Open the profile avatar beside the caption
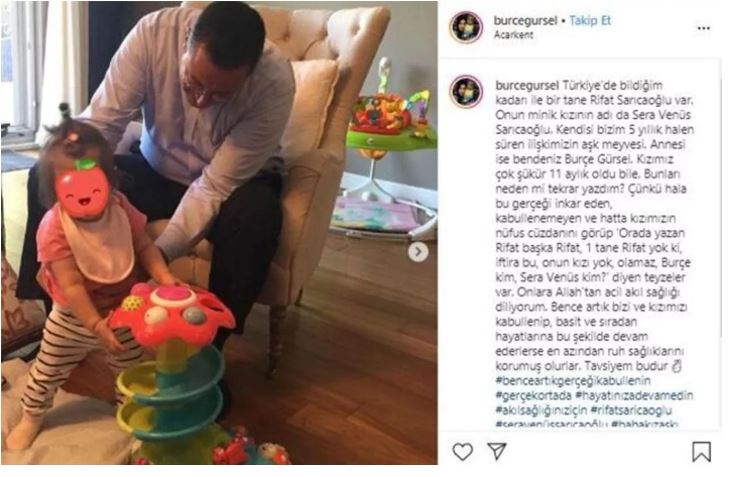 click(466, 91)
